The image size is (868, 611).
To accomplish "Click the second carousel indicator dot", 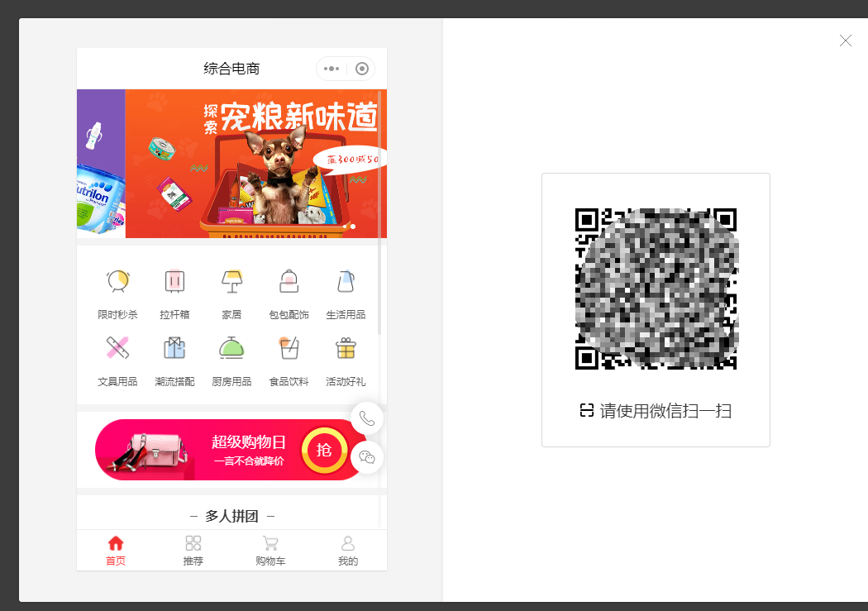I will pos(353,227).
